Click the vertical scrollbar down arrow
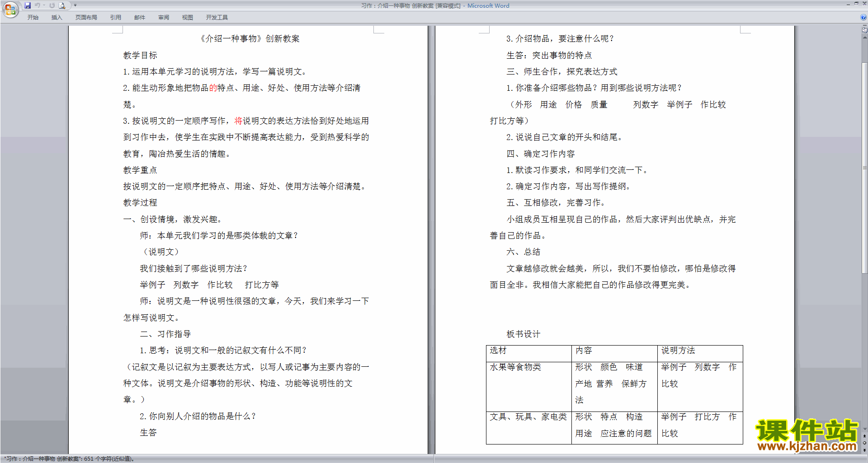868x463 pixels. (864, 429)
